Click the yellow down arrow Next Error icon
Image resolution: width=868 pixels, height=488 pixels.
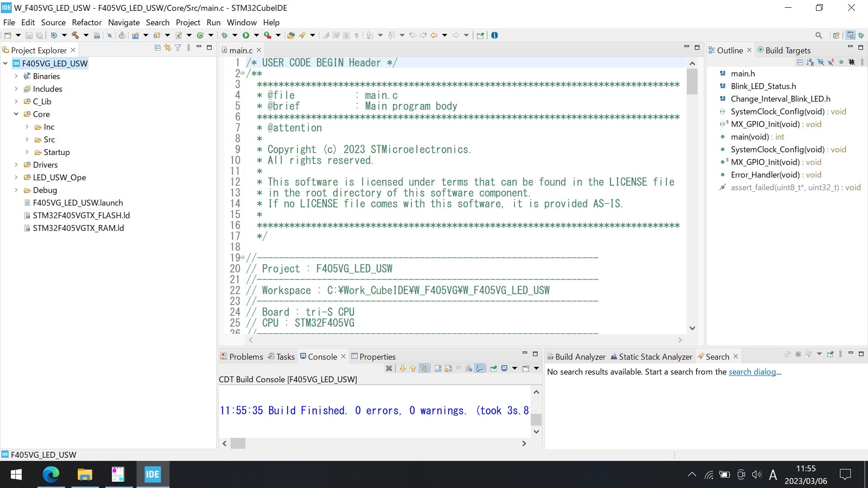pyautogui.click(x=402, y=368)
